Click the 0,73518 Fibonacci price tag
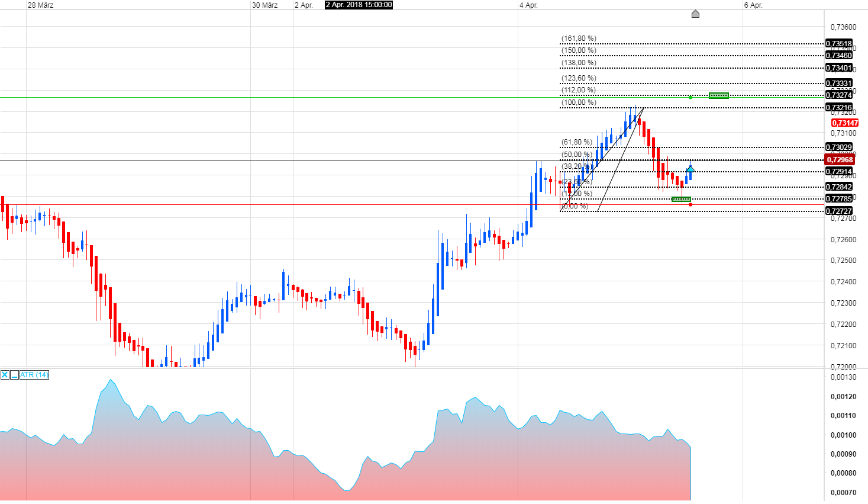 pos(839,43)
